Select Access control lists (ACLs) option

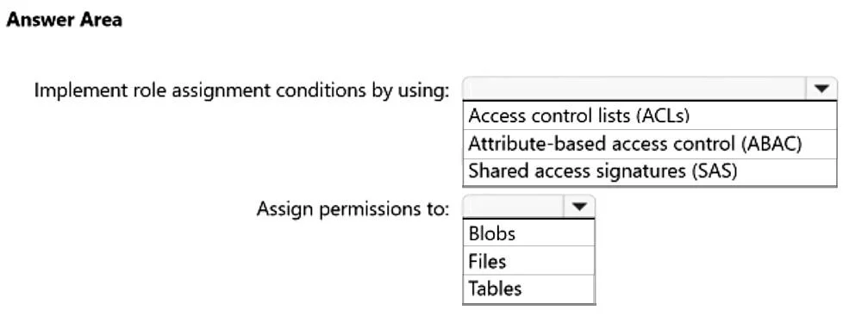pos(649,115)
